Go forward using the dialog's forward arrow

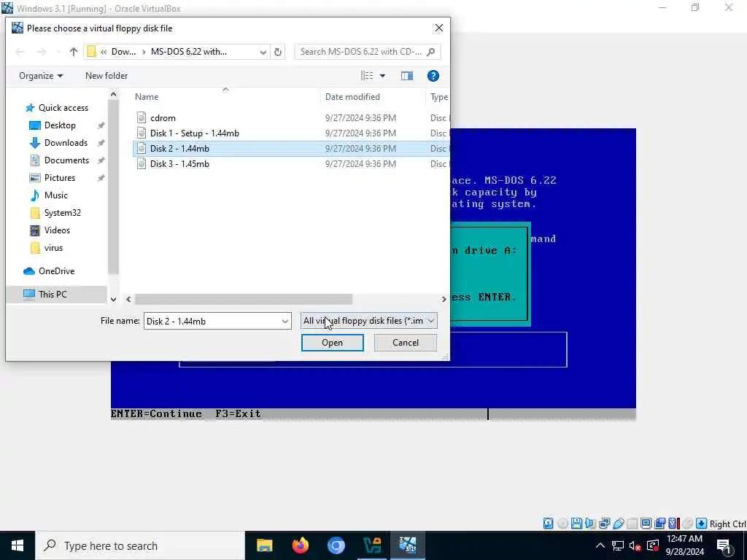click(42, 52)
